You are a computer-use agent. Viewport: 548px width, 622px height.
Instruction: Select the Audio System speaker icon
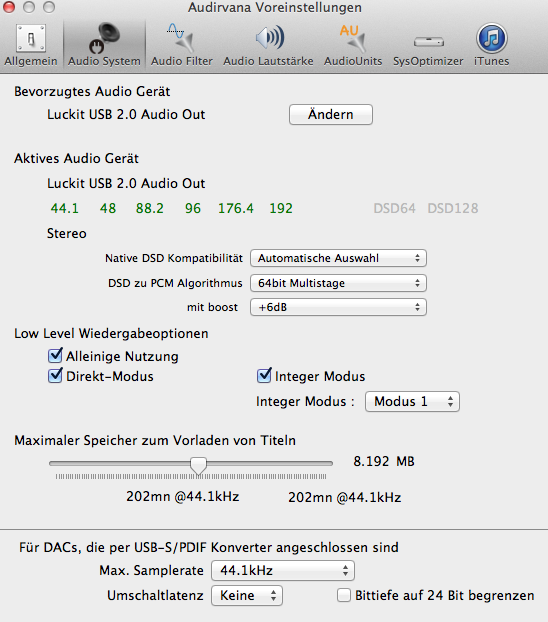[x=104, y=38]
